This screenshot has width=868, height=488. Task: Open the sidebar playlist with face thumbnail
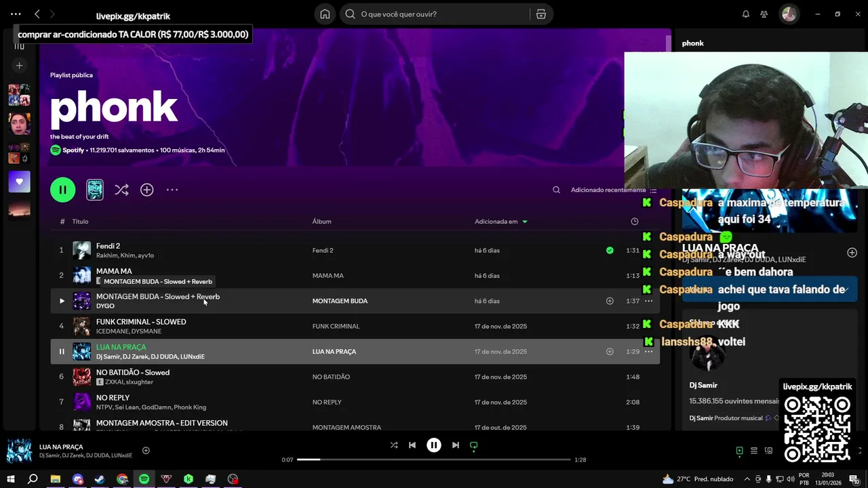(x=19, y=124)
